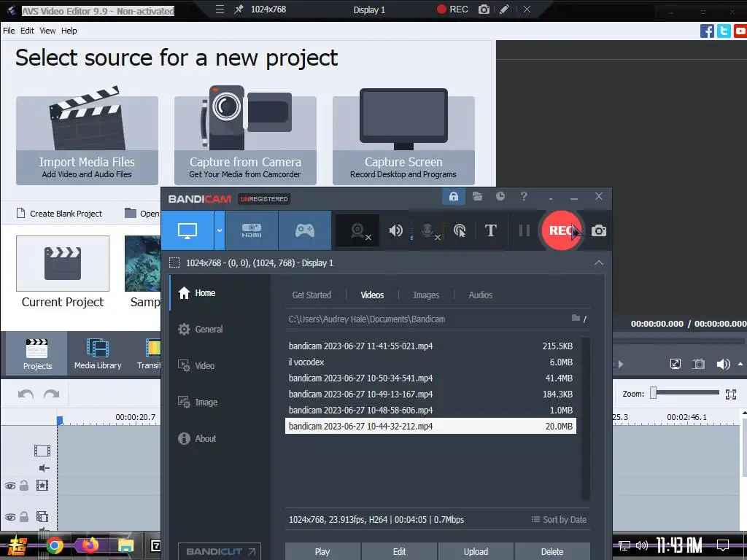
Task: Select bandicam 2023-06-27 10-50-34-541.mp4
Action: (430, 378)
